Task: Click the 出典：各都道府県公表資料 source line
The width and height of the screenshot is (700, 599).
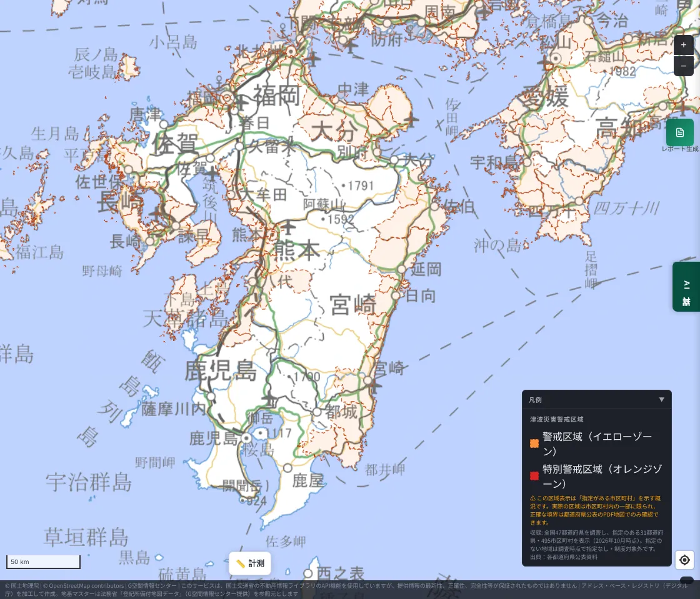Action: tap(563, 557)
